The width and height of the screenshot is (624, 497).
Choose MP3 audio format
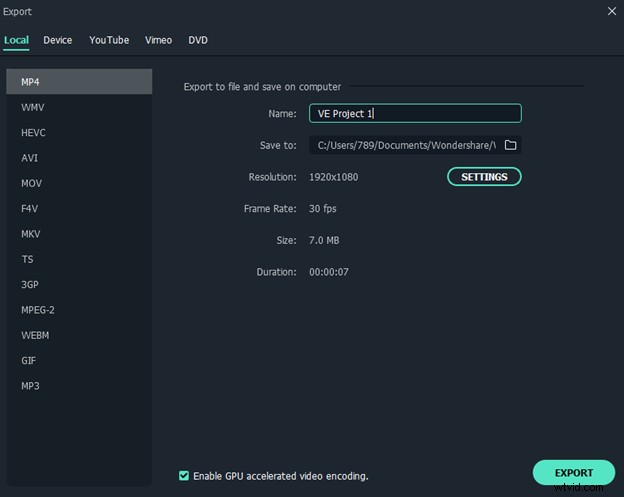[30, 386]
